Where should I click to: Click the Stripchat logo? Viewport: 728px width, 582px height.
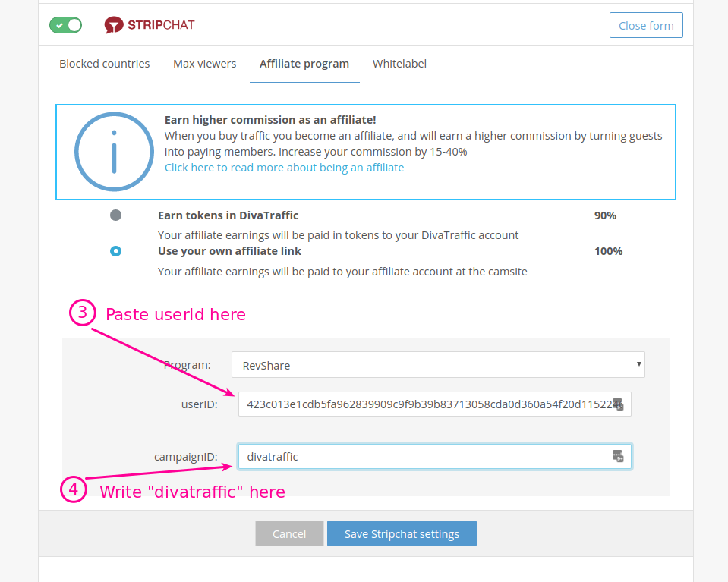[x=150, y=25]
